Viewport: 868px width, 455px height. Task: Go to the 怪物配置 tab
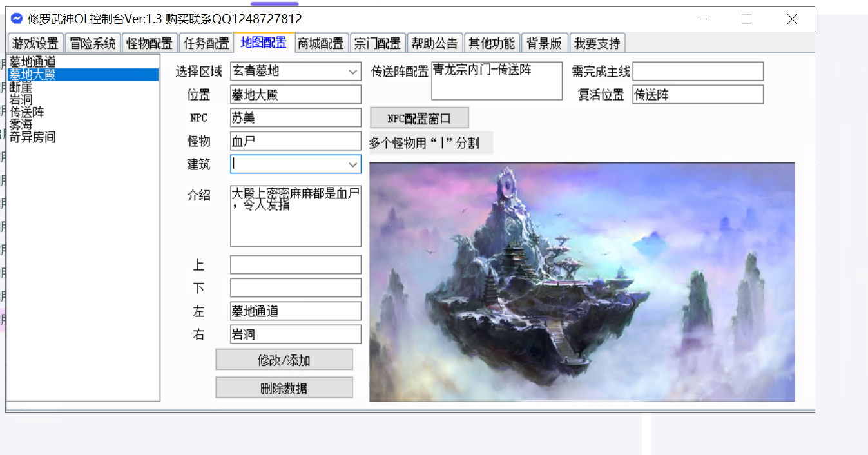click(149, 44)
